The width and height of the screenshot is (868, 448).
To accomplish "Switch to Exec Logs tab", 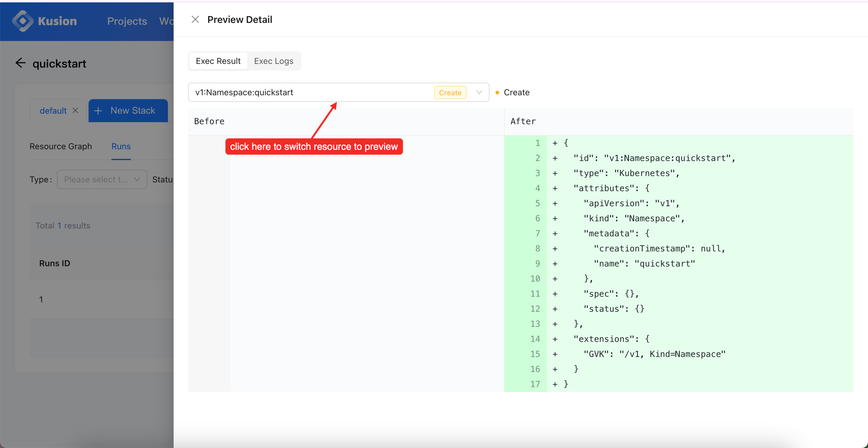I will (x=273, y=61).
